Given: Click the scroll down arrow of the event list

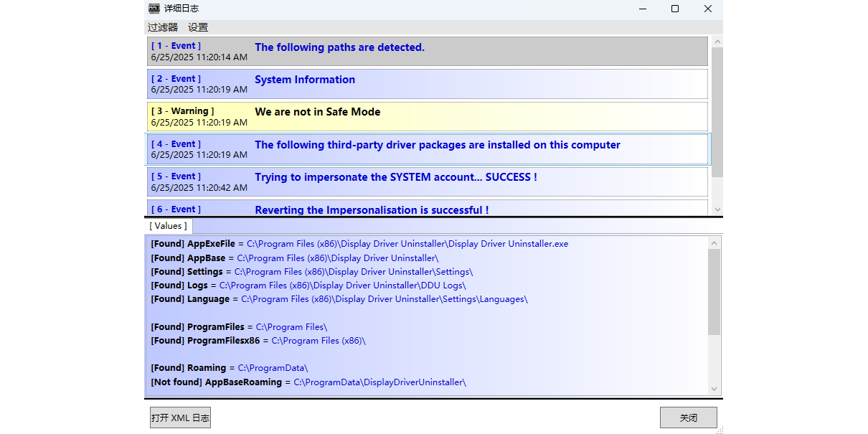Looking at the screenshot, I should pyautogui.click(x=717, y=209).
